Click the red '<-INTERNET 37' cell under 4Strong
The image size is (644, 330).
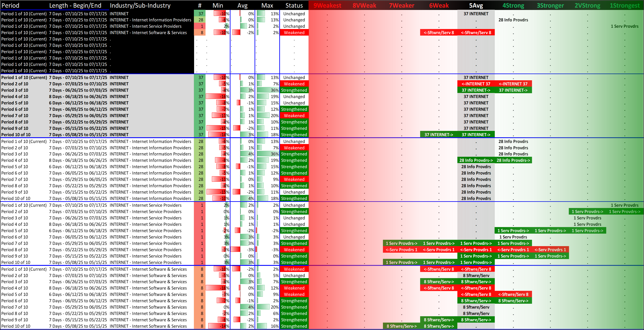coord(513,84)
